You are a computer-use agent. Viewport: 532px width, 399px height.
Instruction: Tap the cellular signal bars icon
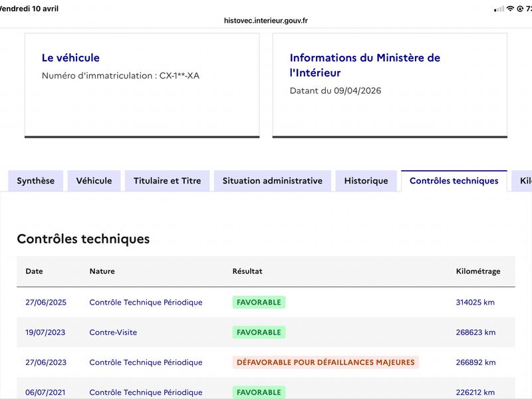point(499,9)
